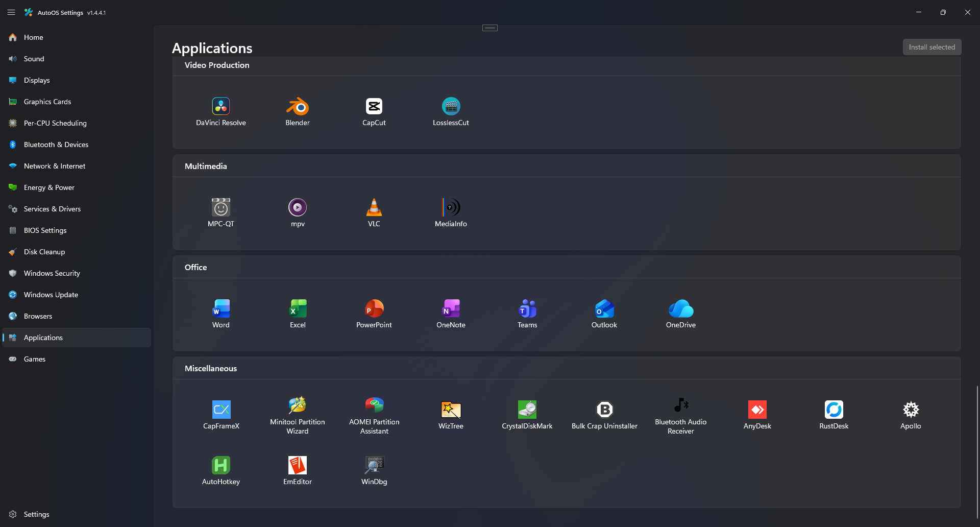
Task: Select the RustDesk app icon
Action: [834, 410]
